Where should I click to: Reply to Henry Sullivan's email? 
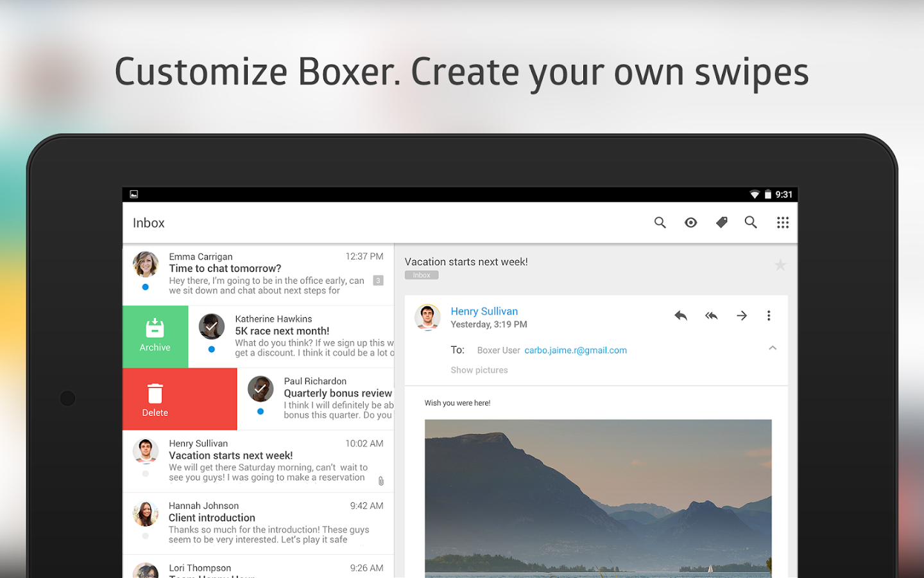[x=680, y=315]
